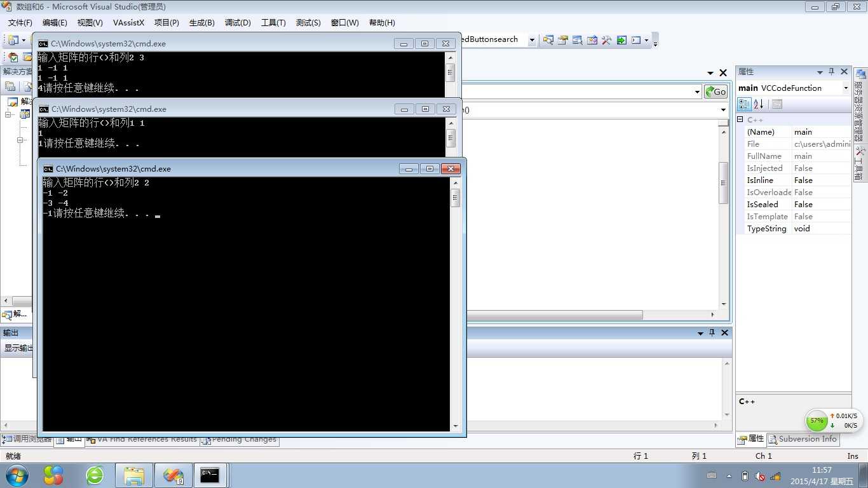868x488 pixels.
Task: Select the FullName property row
Action: [798, 156]
